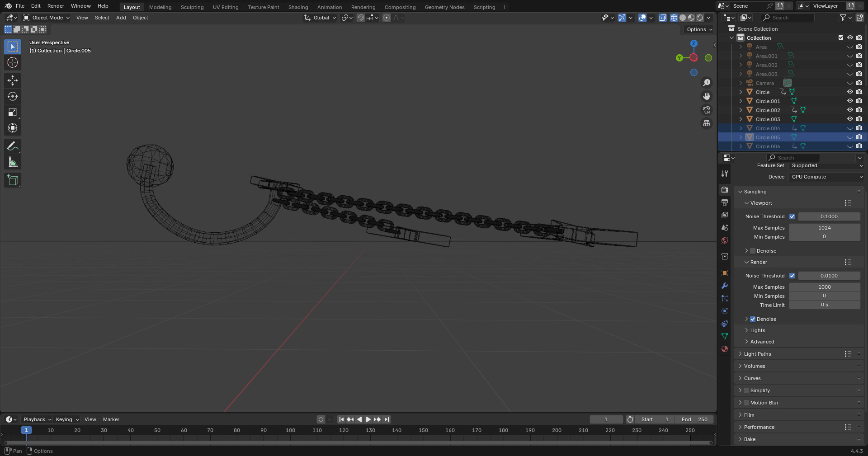The height and width of the screenshot is (456, 868).
Task: Toggle X-ray mode in viewport header
Action: click(x=663, y=18)
